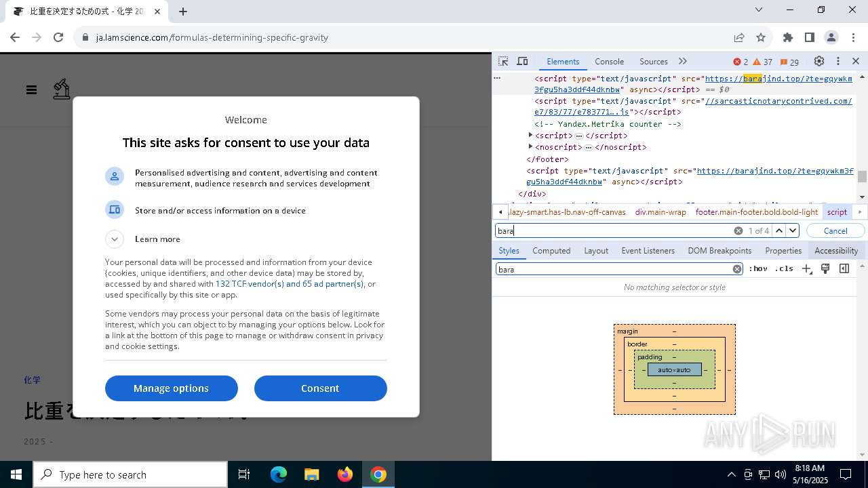
Task: Cancel the DOM search
Action: click(835, 230)
